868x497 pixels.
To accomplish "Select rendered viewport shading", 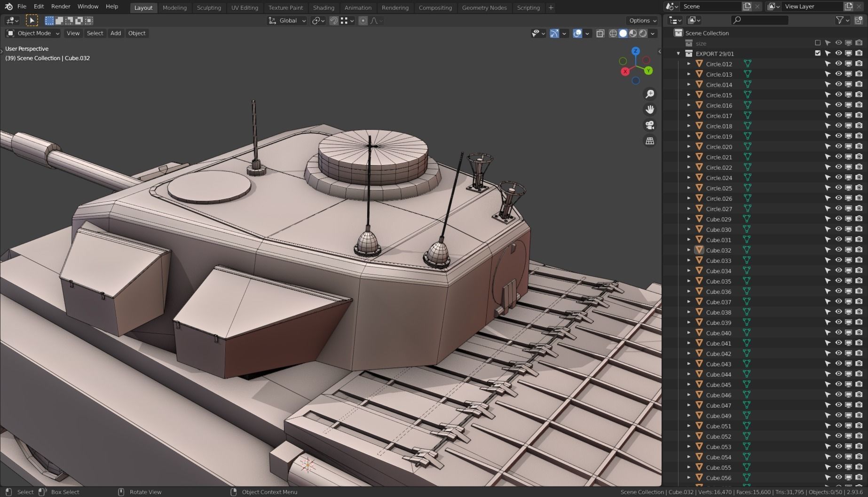I will tap(643, 33).
